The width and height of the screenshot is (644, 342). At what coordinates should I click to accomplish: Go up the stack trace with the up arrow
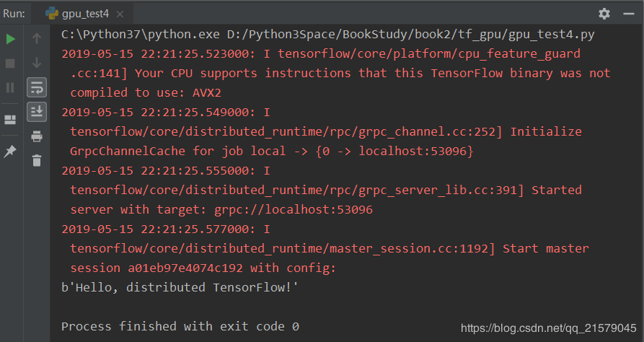(x=37, y=39)
